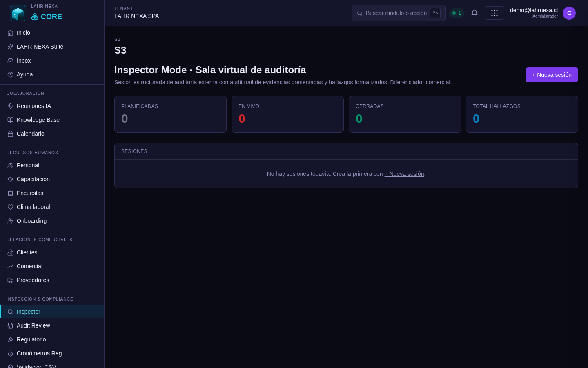Image resolution: width=588 pixels, height=368 pixels.
Task: Click the purple user avatar C
Action: [569, 13]
